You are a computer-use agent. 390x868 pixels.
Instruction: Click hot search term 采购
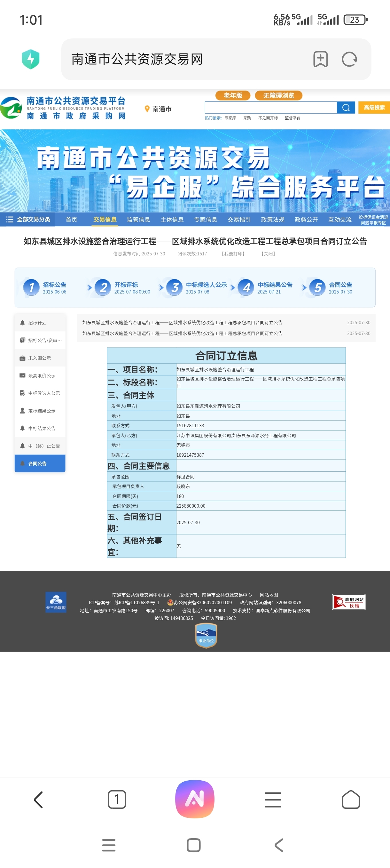[247, 118]
